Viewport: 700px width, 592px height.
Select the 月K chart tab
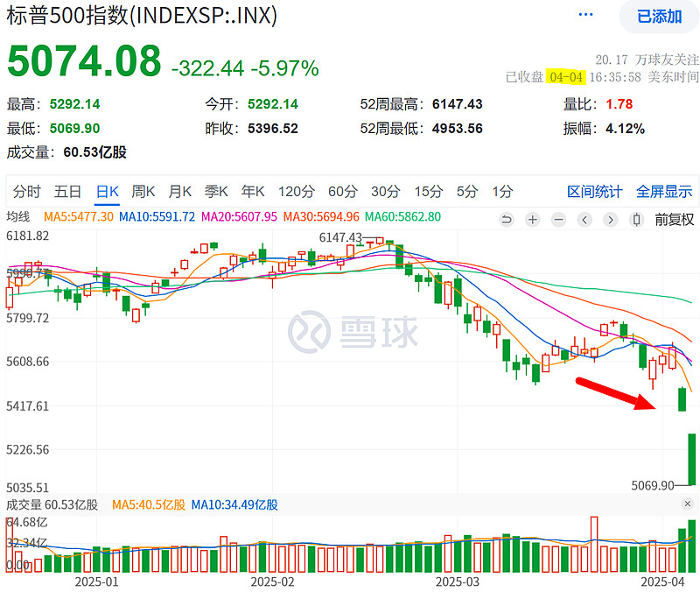tap(179, 192)
